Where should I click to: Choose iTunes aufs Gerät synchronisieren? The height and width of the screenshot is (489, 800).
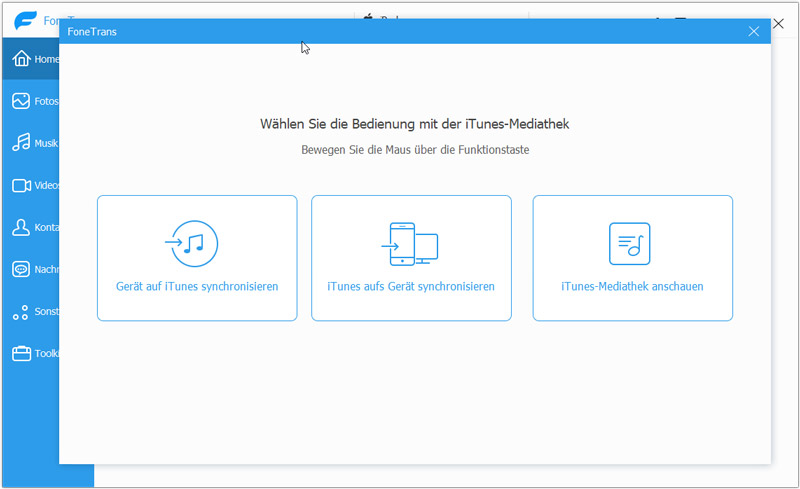point(411,258)
